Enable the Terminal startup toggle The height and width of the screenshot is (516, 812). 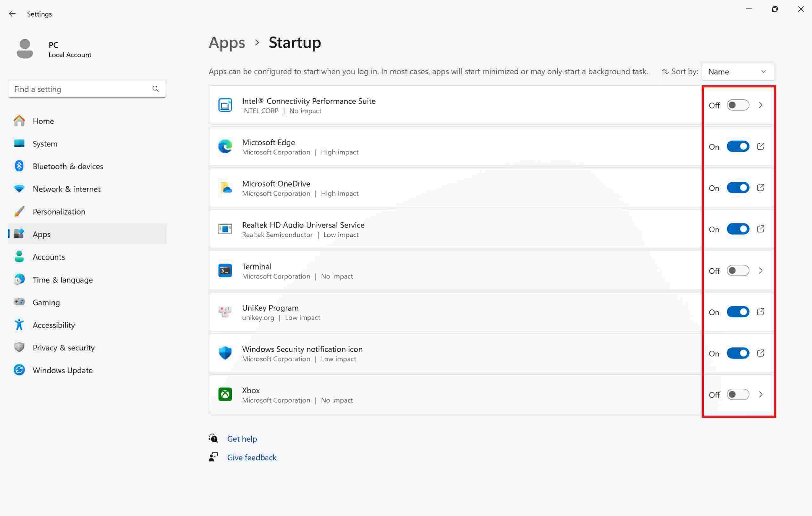pyautogui.click(x=737, y=271)
